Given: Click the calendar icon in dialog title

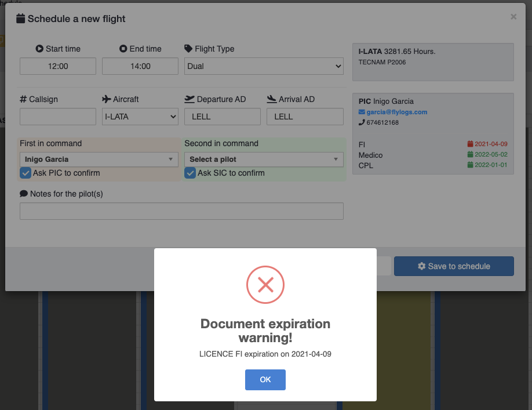Looking at the screenshot, I should click(x=21, y=19).
